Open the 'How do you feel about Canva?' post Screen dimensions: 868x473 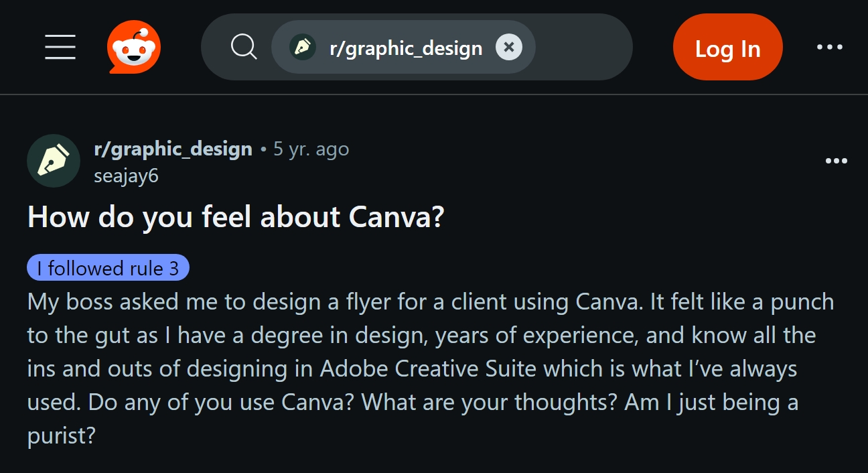coord(236,217)
